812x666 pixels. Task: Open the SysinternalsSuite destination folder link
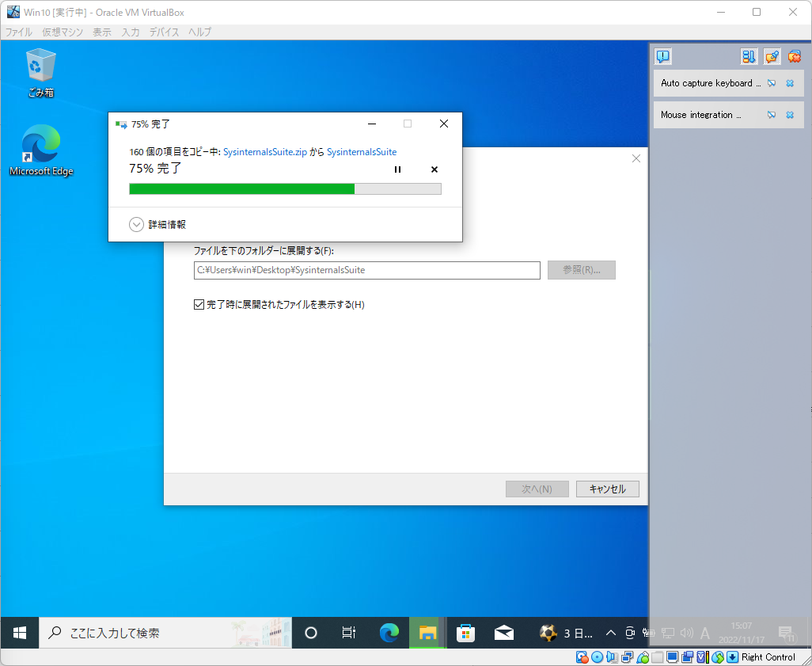tap(362, 152)
